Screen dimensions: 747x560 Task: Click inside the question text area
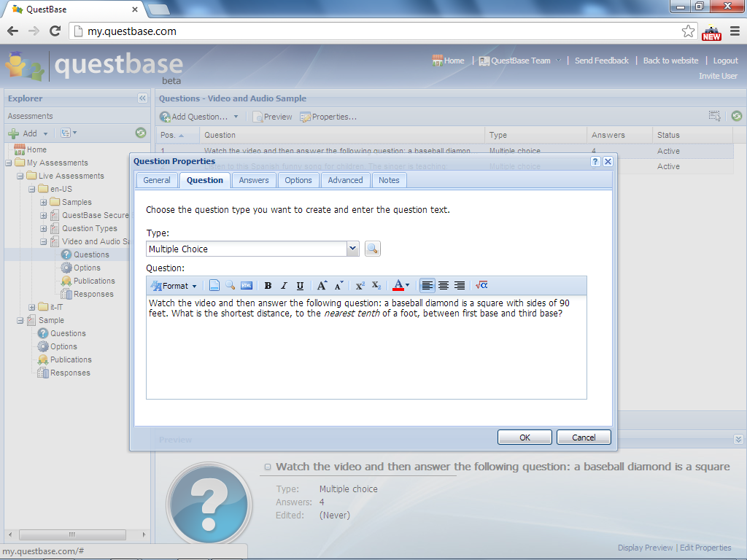coord(366,348)
